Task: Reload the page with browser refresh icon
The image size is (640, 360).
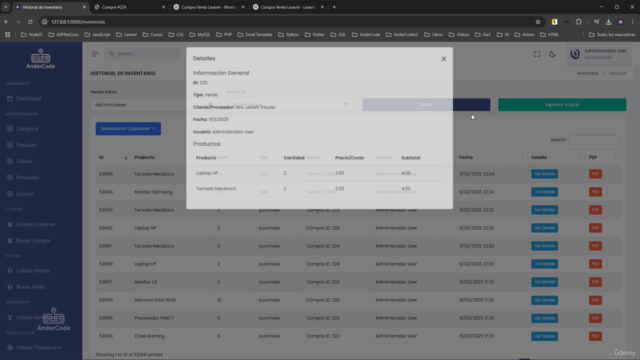Action: tap(30, 22)
